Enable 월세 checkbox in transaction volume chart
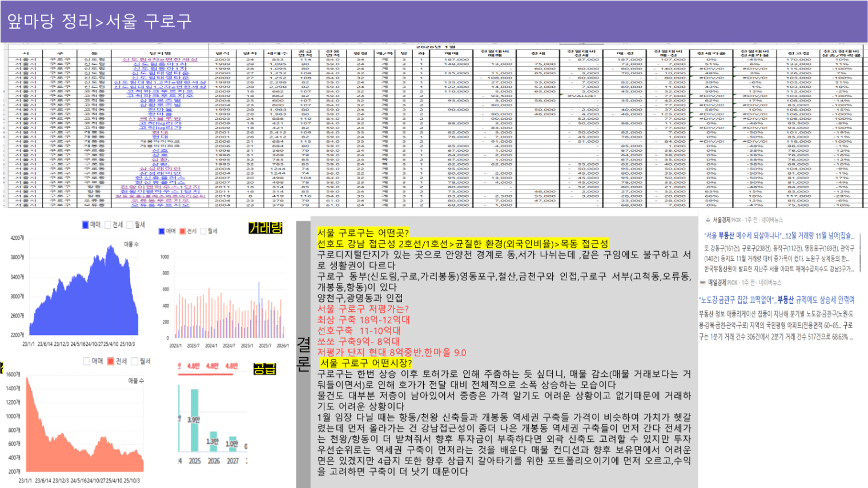The image size is (868, 488). [204, 231]
